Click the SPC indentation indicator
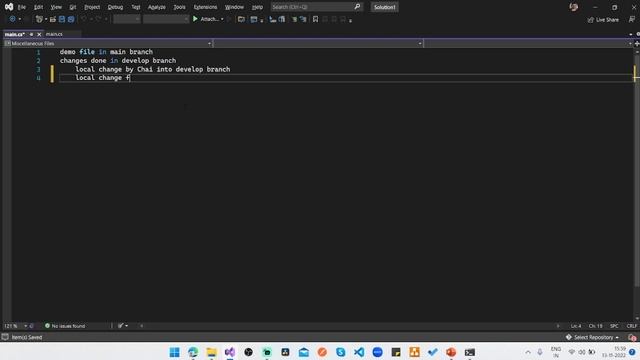 pos(614,326)
